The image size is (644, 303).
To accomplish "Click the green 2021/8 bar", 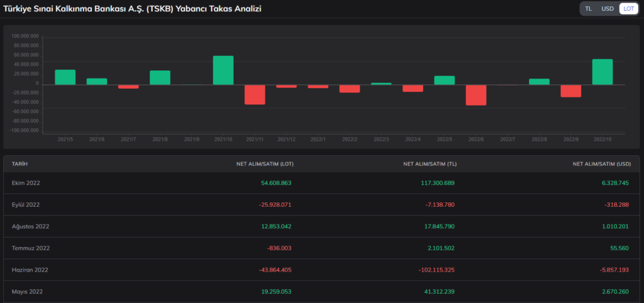I will tap(160, 77).
